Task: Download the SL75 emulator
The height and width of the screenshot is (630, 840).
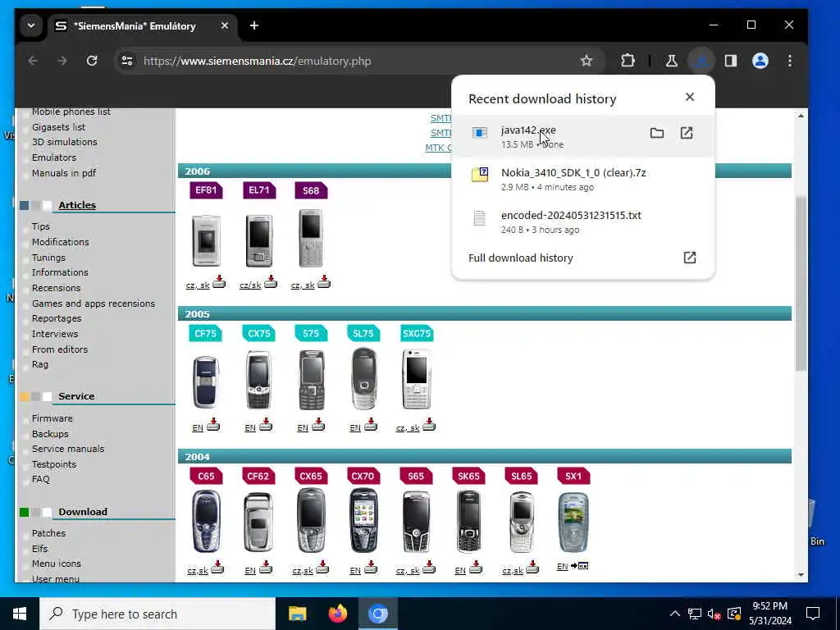Action: tap(371, 425)
